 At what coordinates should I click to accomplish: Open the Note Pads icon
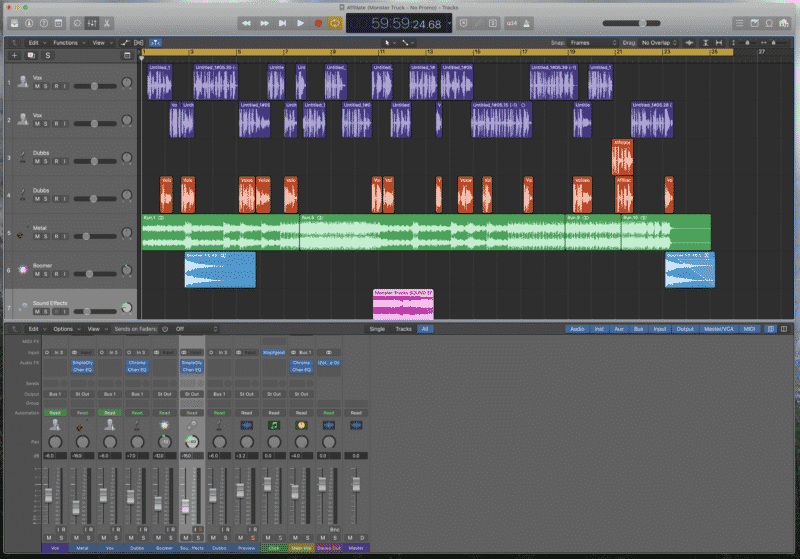pos(755,23)
